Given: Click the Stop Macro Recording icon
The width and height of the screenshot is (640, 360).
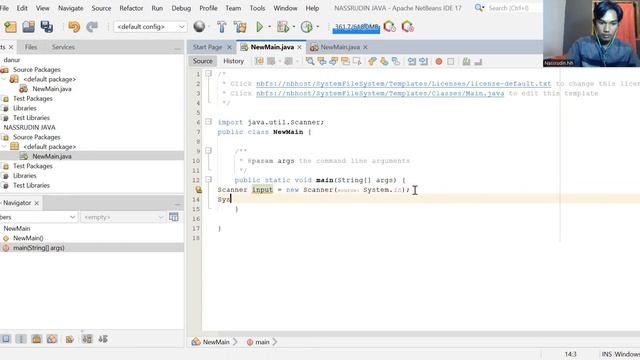Looking at the screenshot, I should tap(451, 61).
